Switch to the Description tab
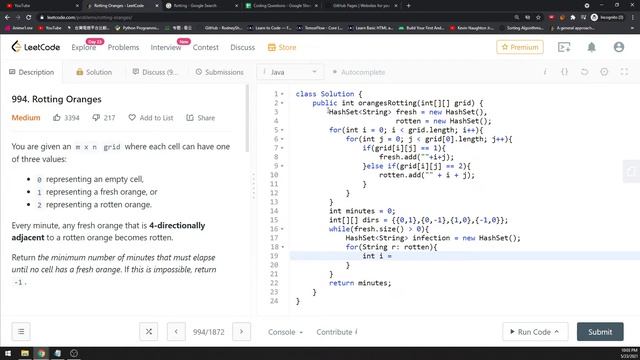 coord(31,72)
